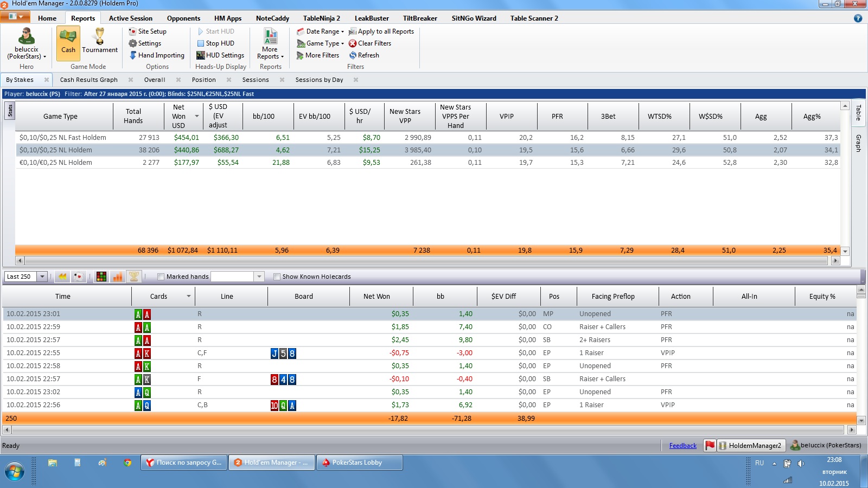The image size is (868, 488).
Task: Open the Last 250 hands dropdown
Action: click(x=42, y=277)
